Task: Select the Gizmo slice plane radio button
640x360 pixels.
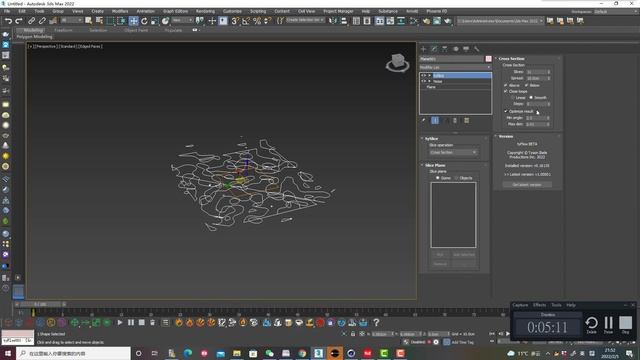Action: coord(438,178)
